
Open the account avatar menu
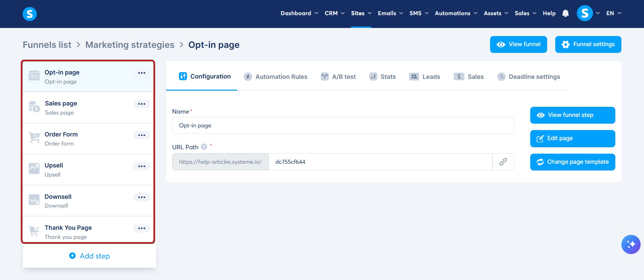(x=585, y=13)
